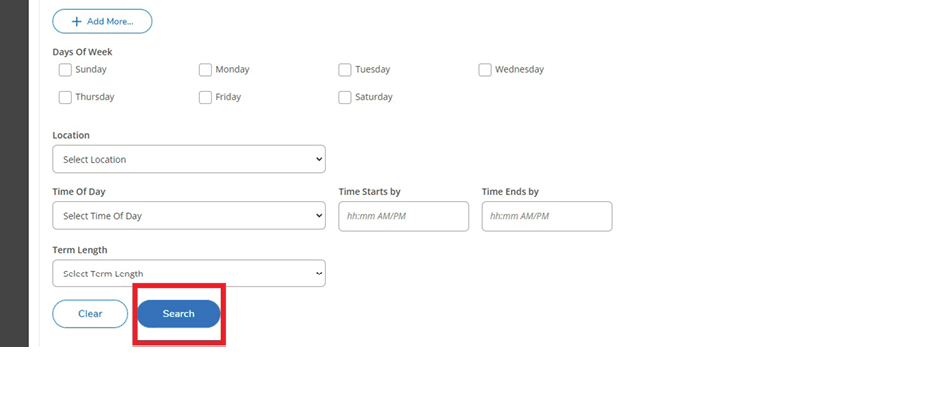951x407 pixels.
Task: Click the Time Of Day dropdown arrow
Action: coord(319,216)
